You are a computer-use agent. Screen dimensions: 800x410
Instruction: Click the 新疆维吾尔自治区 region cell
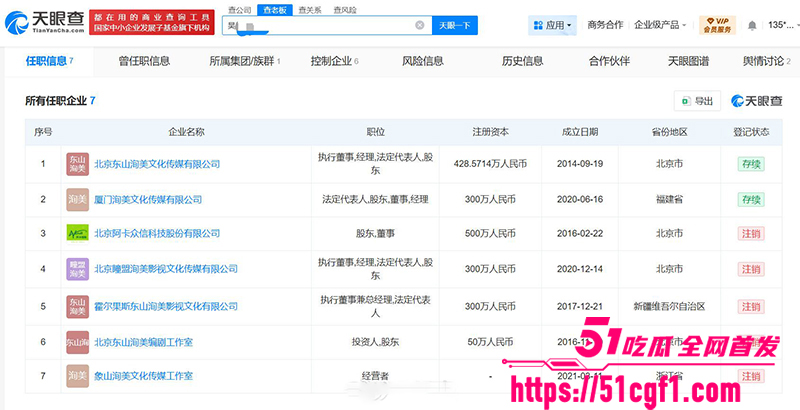click(669, 306)
